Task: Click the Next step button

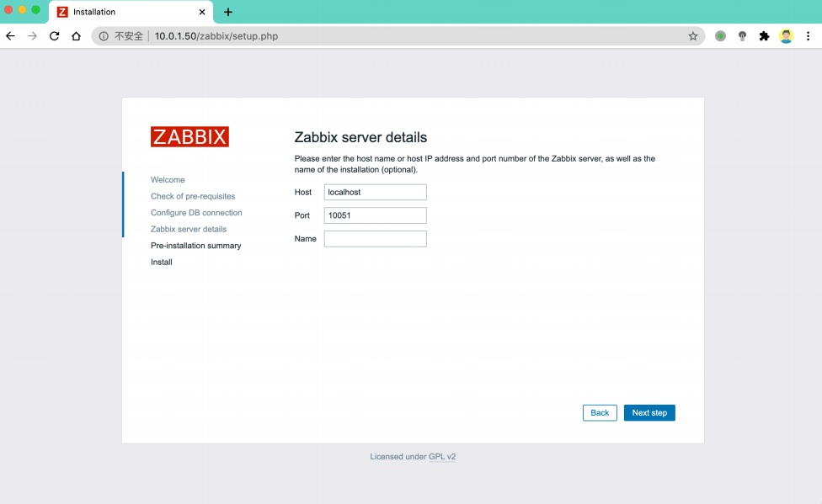Action: pyautogui.click(x=649, y=412)
